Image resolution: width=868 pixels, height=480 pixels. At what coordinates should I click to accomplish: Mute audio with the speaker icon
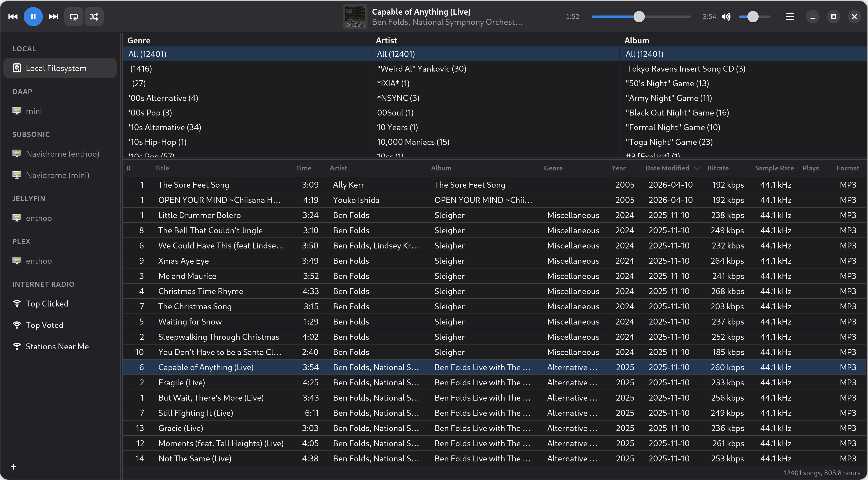tap(726, 17)
